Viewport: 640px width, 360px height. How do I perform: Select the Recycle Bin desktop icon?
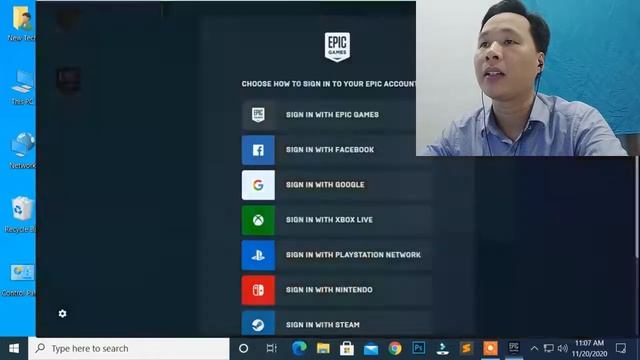click(x=20, y=214)
